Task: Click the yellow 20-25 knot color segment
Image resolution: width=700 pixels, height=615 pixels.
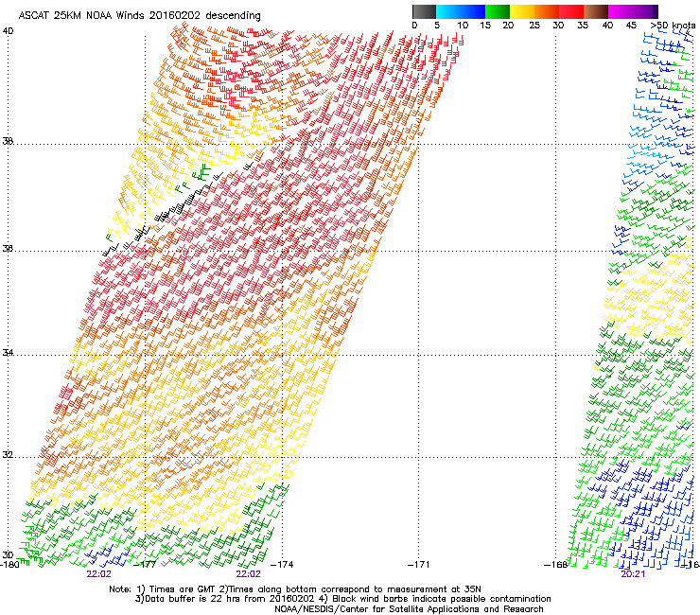Action: click(522, 11)
